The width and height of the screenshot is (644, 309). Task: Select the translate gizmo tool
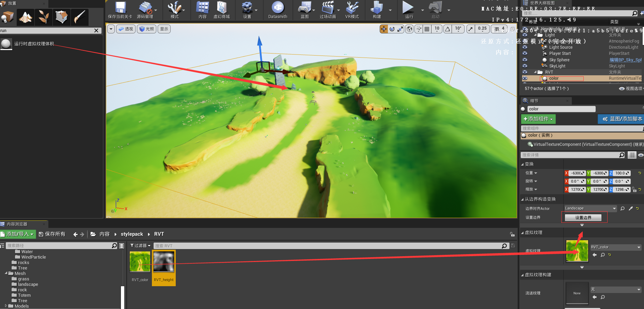[384, 29]
